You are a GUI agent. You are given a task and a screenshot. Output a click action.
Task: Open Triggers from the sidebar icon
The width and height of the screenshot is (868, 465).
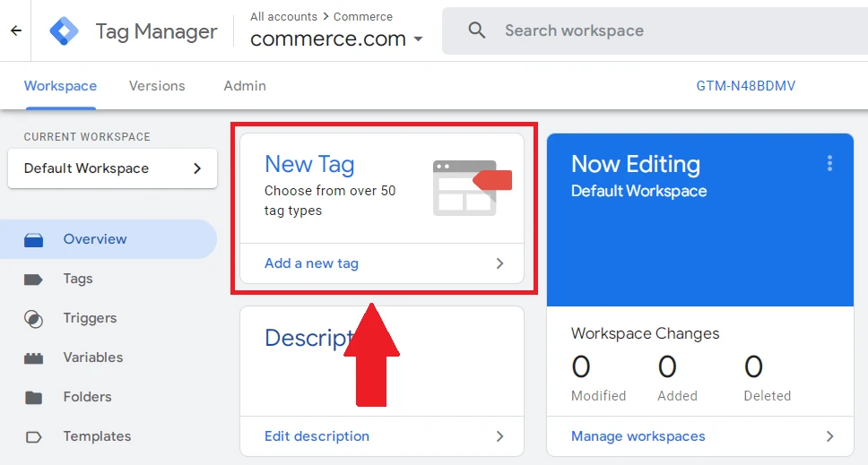click(33, 318)
